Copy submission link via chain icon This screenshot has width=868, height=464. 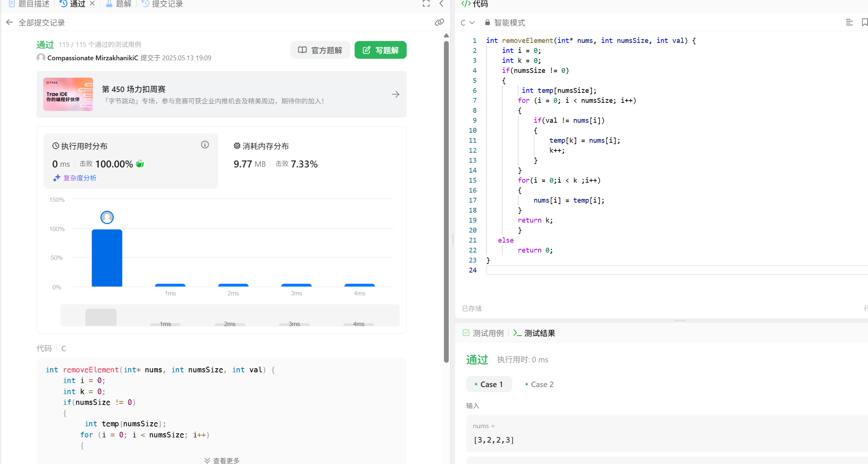pos(439,23)
